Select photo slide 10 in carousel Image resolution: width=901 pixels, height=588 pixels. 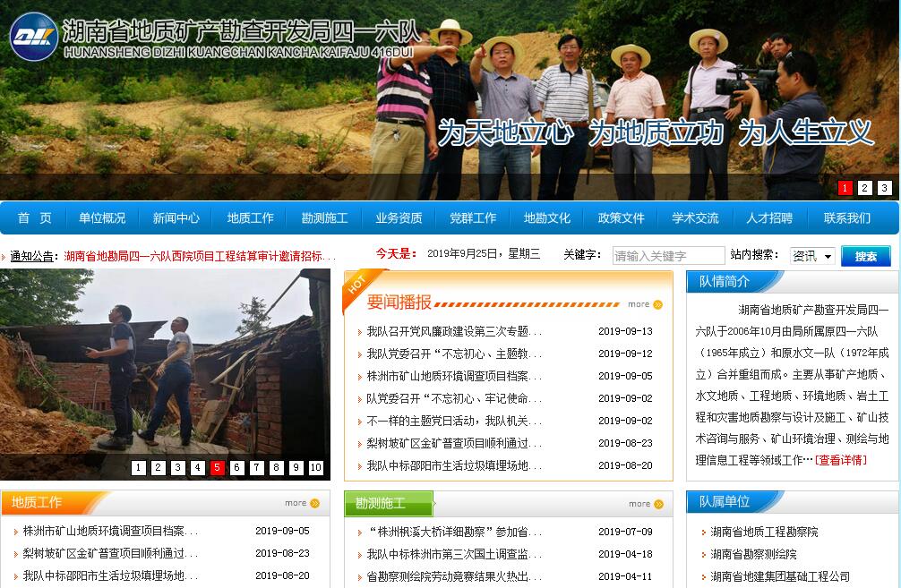coord(316,467)
